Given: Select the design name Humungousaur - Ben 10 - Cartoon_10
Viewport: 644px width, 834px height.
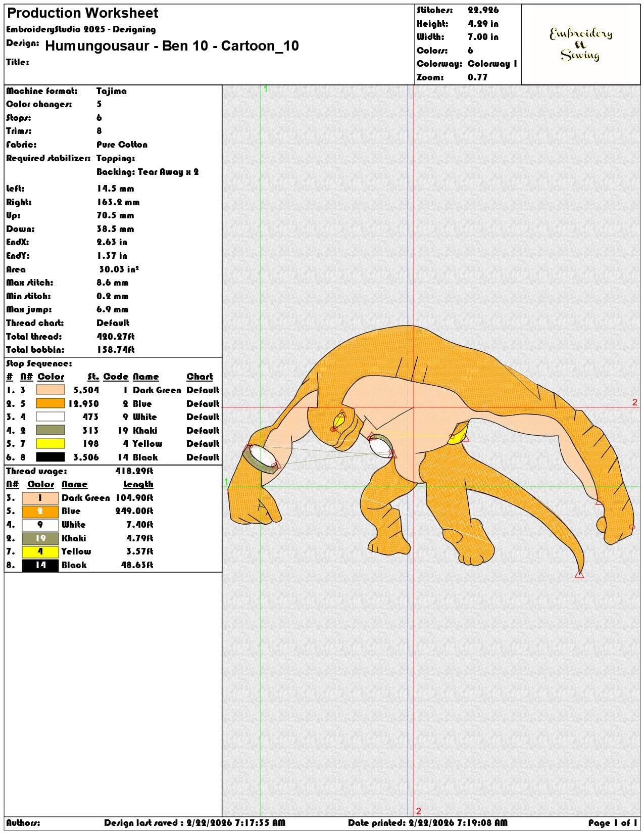Looking at the screenshot, I should tap(172, 46).
